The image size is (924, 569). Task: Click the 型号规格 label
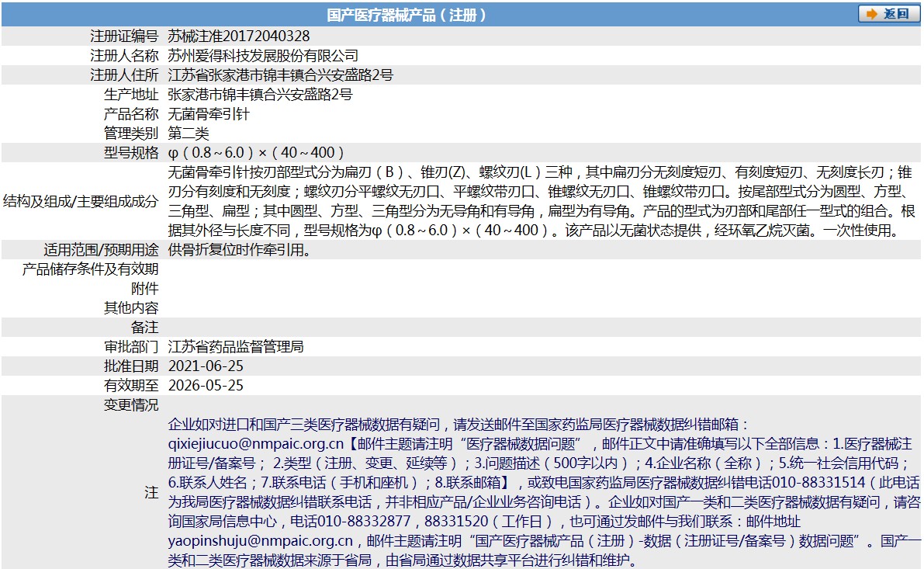coord(131,153)
